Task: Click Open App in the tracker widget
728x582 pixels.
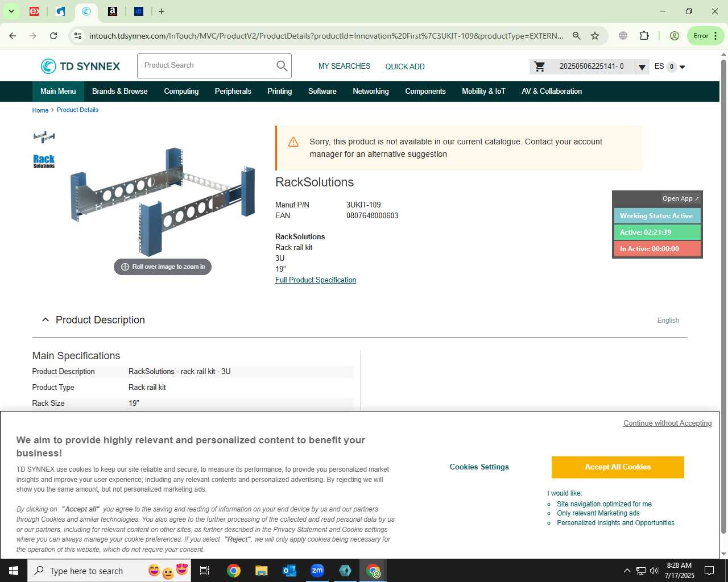Action: (x=680, y=198)
